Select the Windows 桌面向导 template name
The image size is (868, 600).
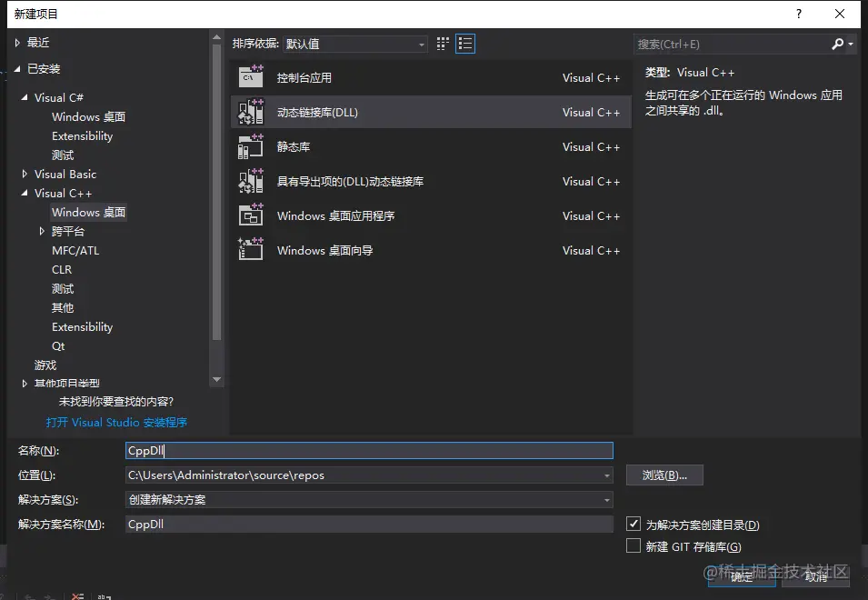(325, 251)
